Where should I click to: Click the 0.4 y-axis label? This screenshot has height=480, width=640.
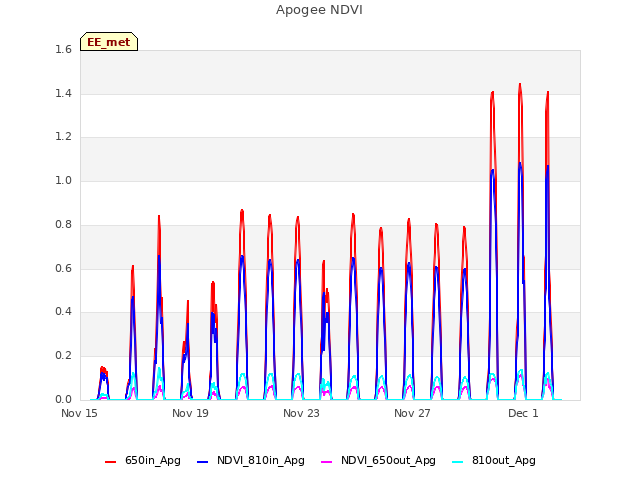63,311
